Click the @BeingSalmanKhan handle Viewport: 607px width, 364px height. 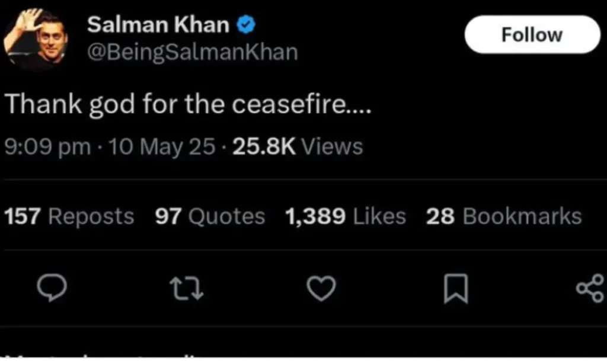pyautogui.click(x=193, y=52)
